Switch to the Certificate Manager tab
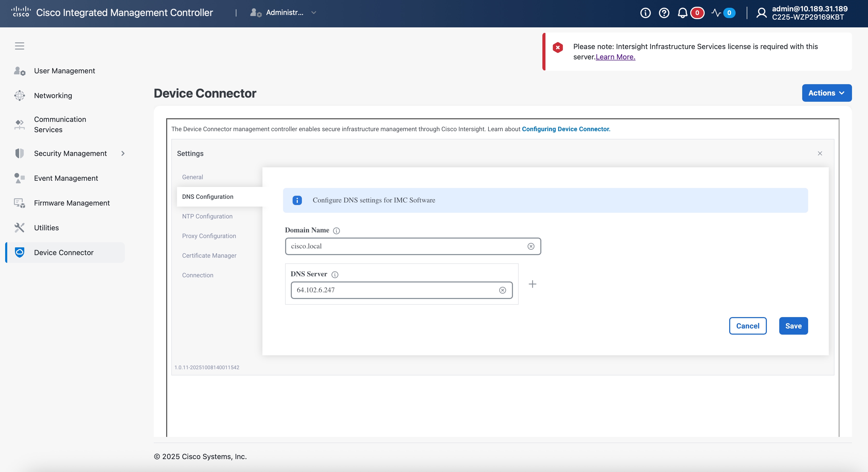 click(x=209, y=256)
